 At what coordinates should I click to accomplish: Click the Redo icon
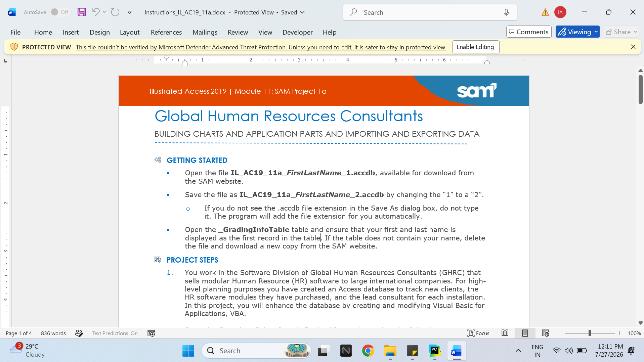click(x=115, y=12)
